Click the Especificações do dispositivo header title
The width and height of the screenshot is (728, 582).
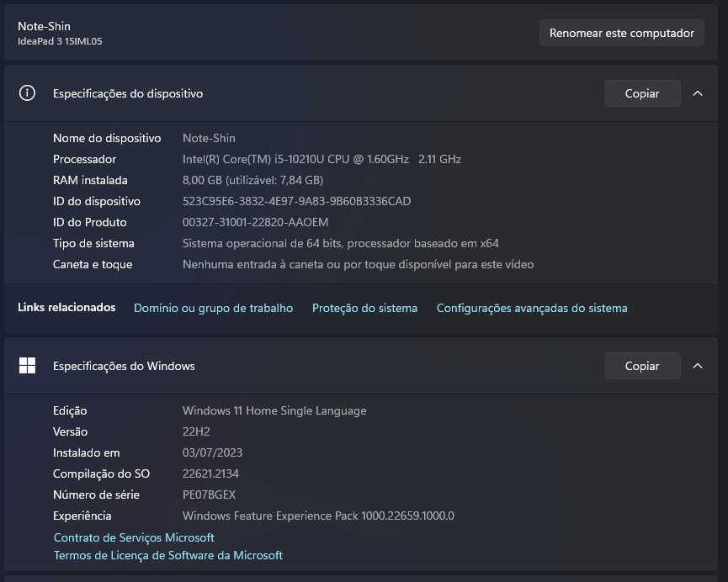point(128,93)
